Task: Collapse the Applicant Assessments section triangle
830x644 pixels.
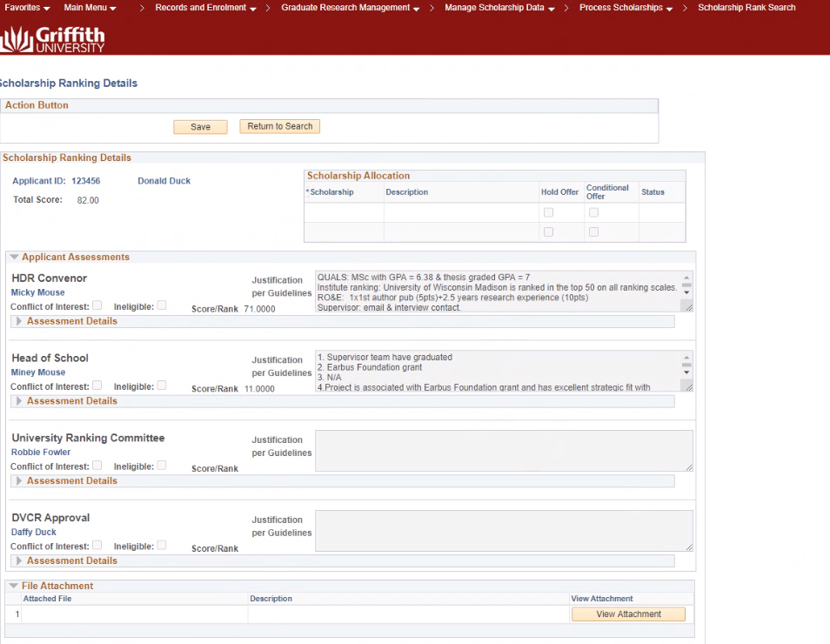Action: 14,258
